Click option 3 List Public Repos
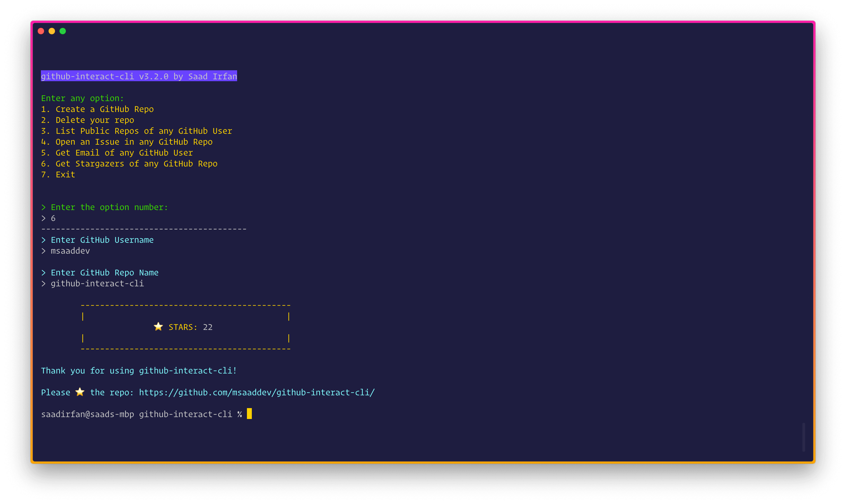Screen dimensions: 846x504 [x=136, y=131]
